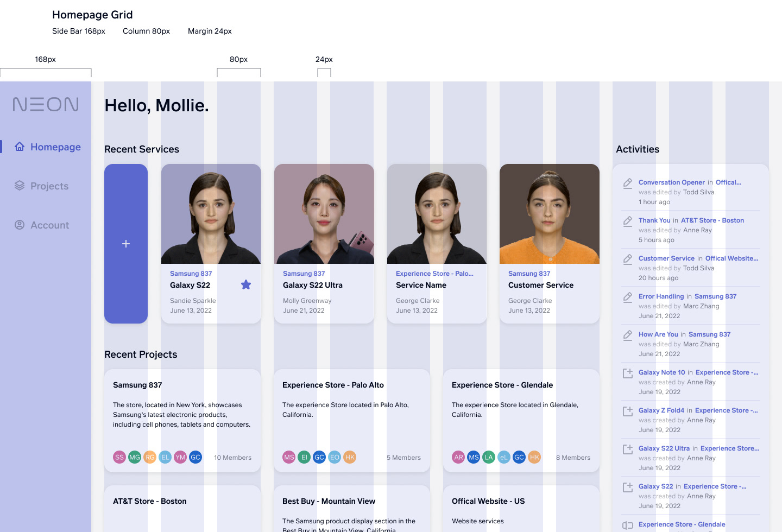Screen dimensions: 782x532
Task: Open Galaxy Note 10 activity link
Action: click(662, 372)
